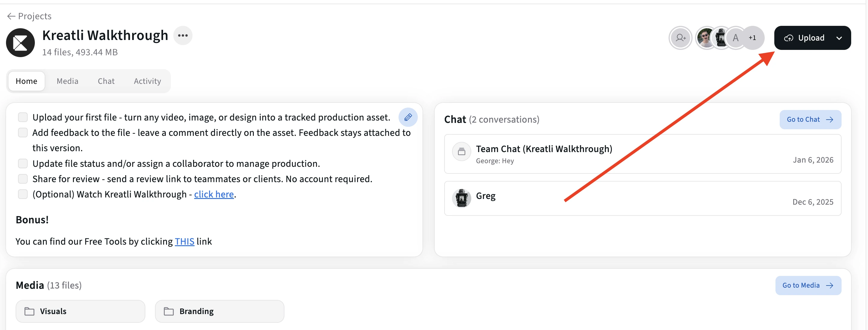
Task: Open the Activity tab
Action: pyautogui.click(x=147, y=81)
